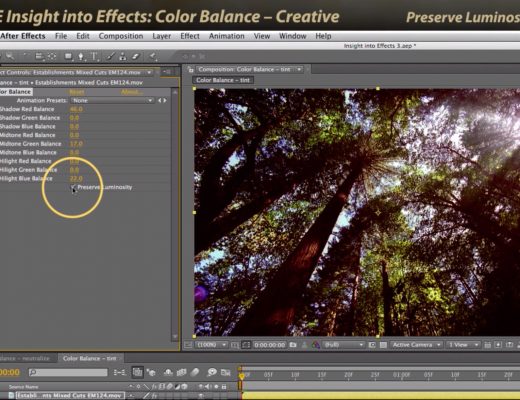Click the Color Balance - tint viewer button
The width and height of the screenshot is (520, 400).
(x=223, y=80)
